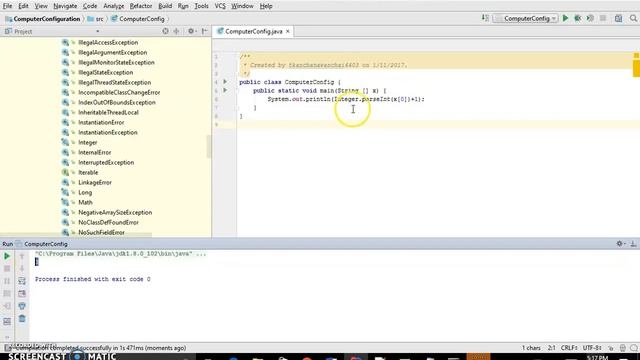Start debugging with the bug icon
The height and width of the screenshot is (360, 640).
tap(578, 18)
